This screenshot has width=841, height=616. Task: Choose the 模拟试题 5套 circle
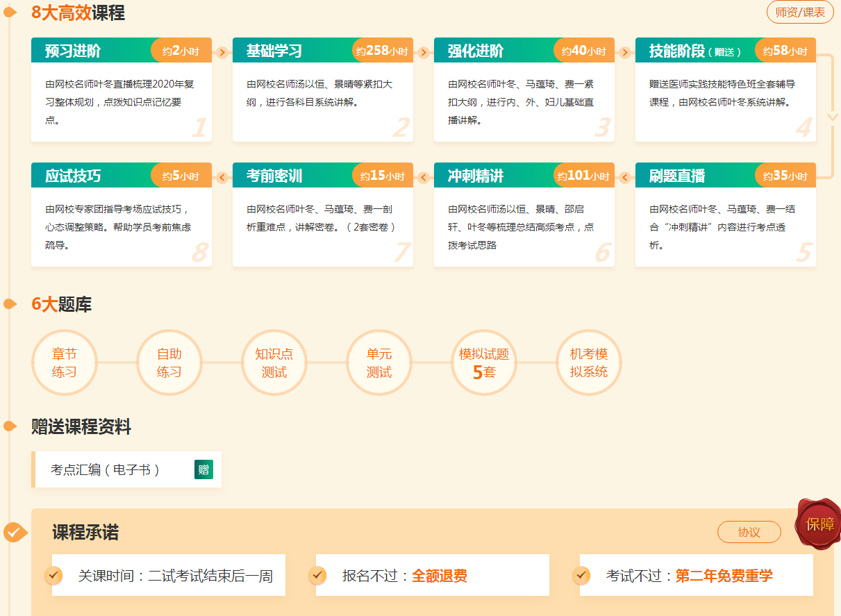(483, 363)
